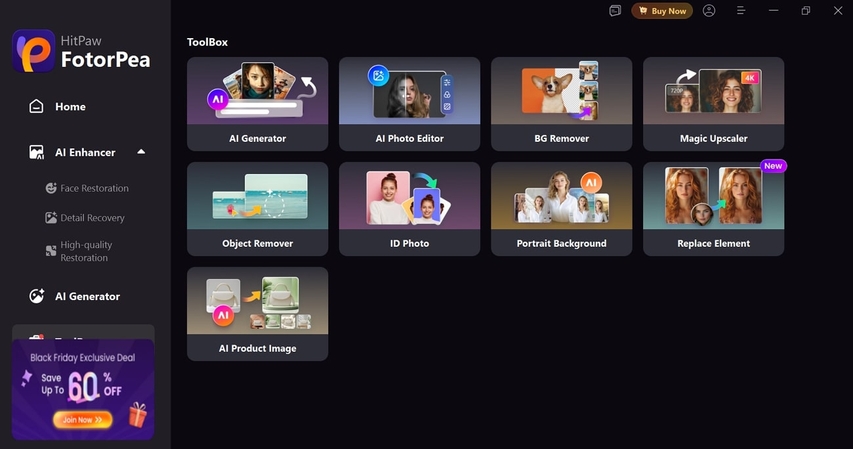The height and width of the screenshot is (449, 853).
Task: Open AI Generator from the sidebar
Action: [88, 297]
